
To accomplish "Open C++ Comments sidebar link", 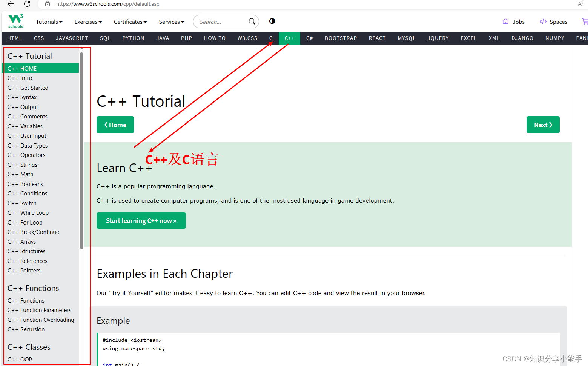I will [x=40, y=117].
